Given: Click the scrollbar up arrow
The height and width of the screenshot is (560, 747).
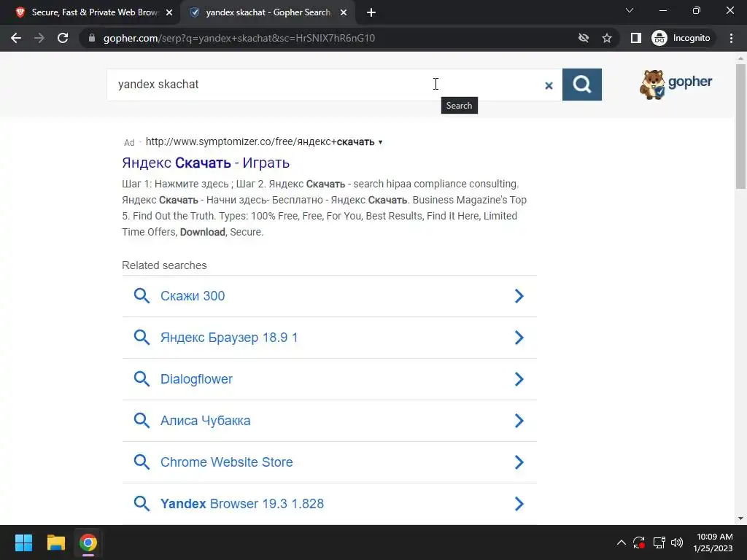Looking at the screenshot, I should pos(740,58).
